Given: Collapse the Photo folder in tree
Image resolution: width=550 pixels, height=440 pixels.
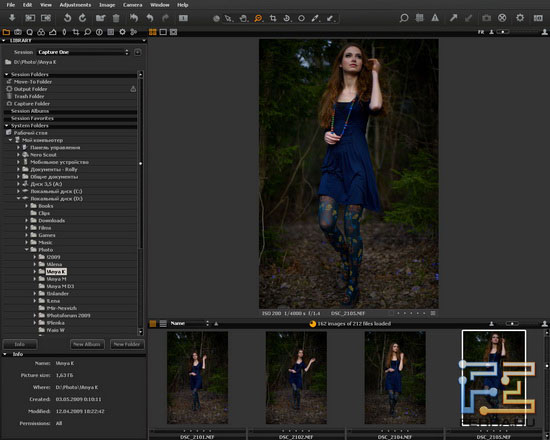Looking at the screenshot, I should point(27,249).
